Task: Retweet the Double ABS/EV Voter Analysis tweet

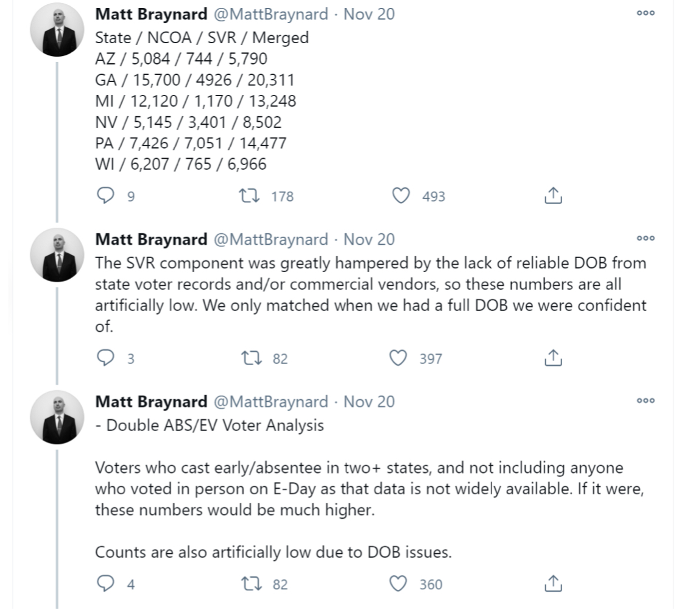Action: pyautogui.click(x=252, y=583)
